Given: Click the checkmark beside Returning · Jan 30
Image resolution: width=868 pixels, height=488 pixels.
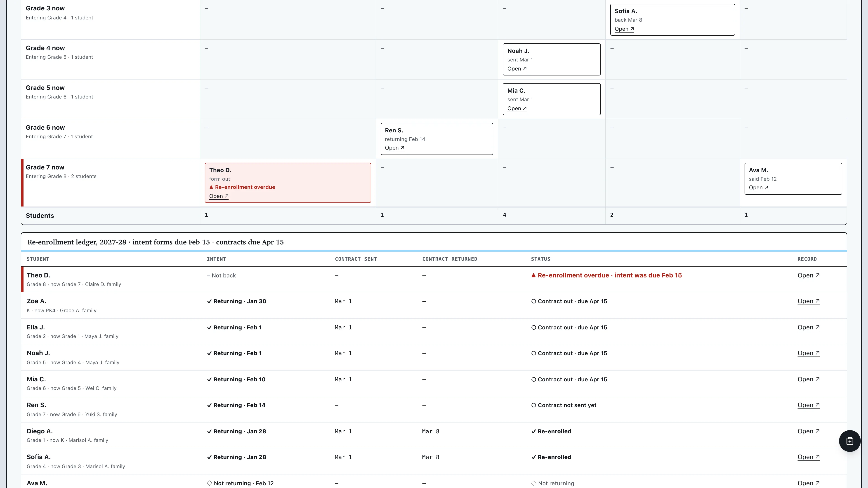Looking at the screenshot, I should 209,301.
